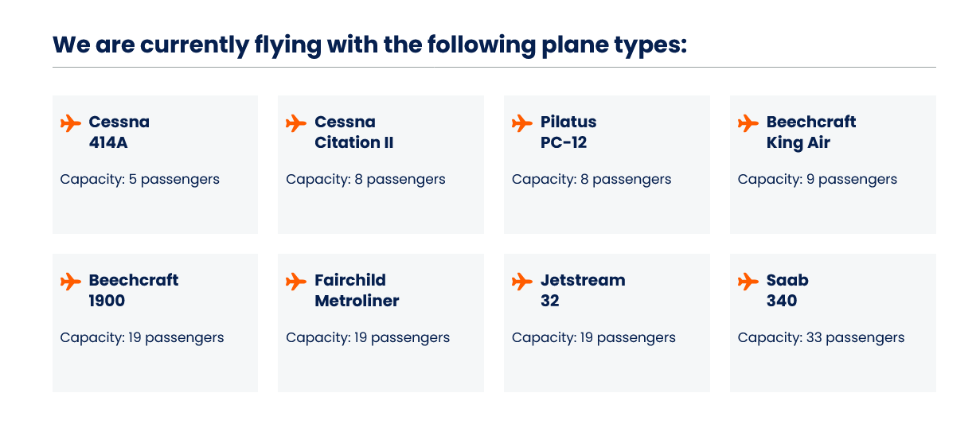Click the plane icon next to Cessna Citation II
This screenshot has width=980, height=424.
pyautogui.click(x=296, y=123)
